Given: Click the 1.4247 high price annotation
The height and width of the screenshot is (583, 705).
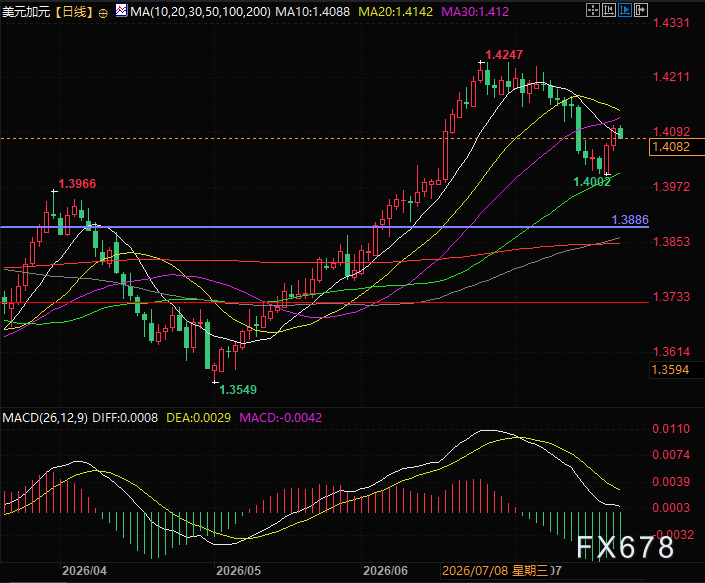Looking at the screenshot, I should tap(504, 55).
